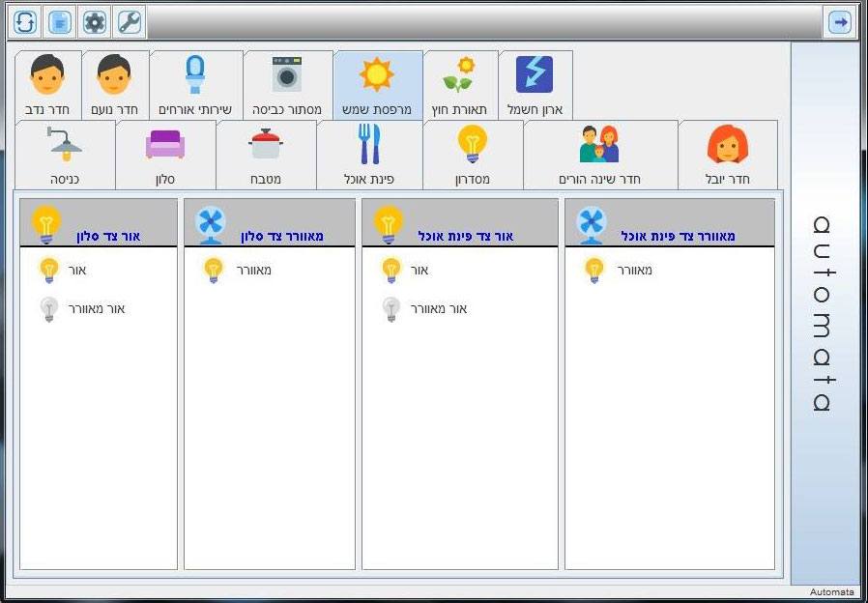Click the vertical automata sidebar logo
Image resolution: width=868 pixels, height=603 pixels.
tap(823, 314)
